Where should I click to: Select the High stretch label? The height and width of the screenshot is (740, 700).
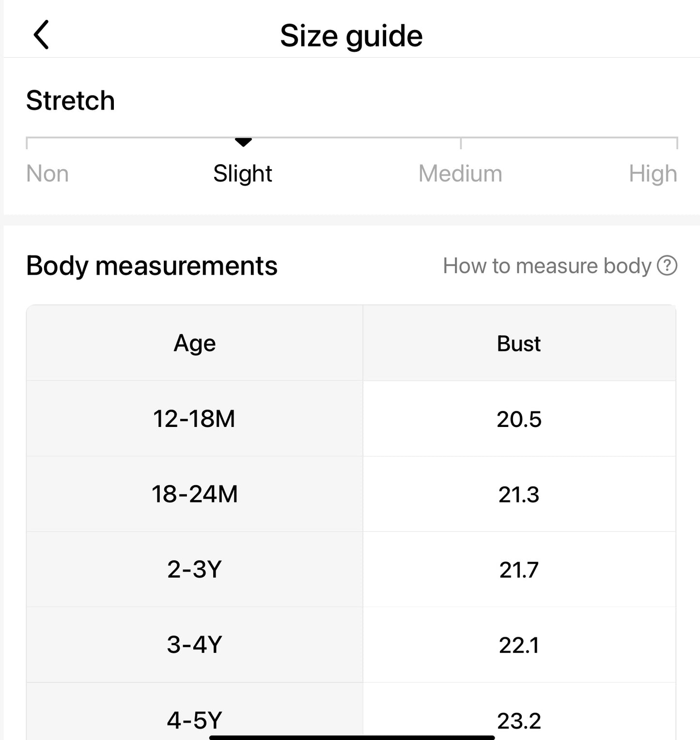coord(653,173)
